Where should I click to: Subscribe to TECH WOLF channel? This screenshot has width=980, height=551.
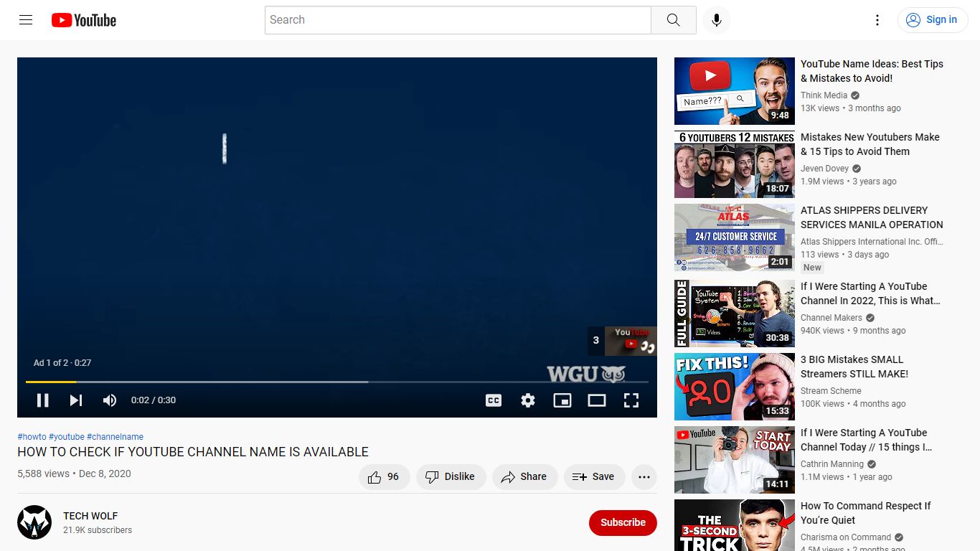coord(623,523)
